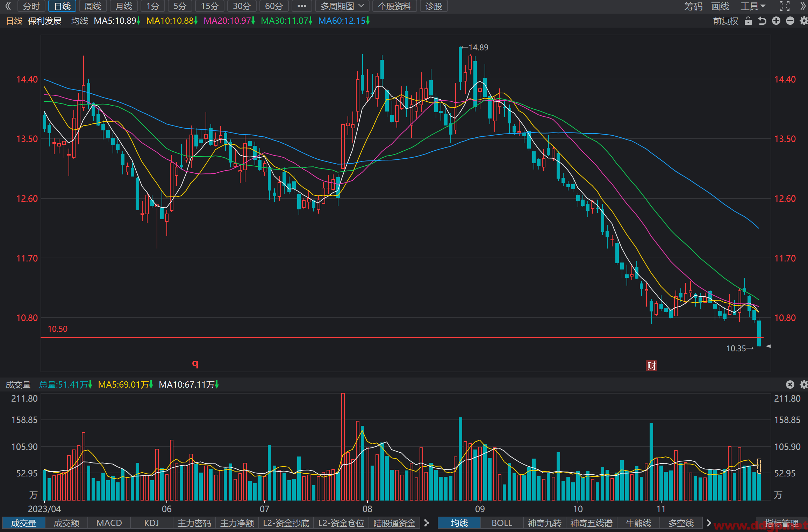Zoom in the chart with the plus icon
The height and width of the screenshot is (532, 808).
[x=776, y=21]
